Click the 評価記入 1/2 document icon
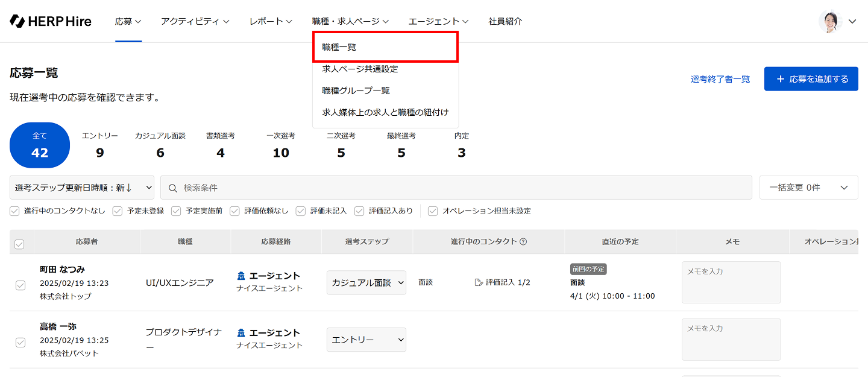Screen dimensions: 868x377 click(479, 282)
